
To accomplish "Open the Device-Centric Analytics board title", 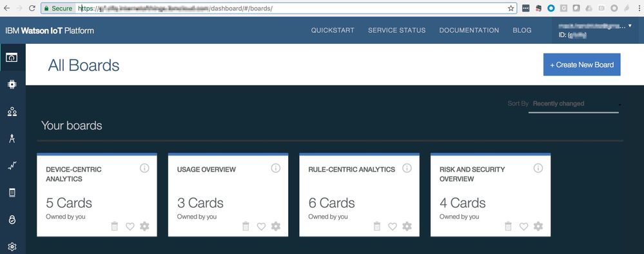I will coord(73,174).
